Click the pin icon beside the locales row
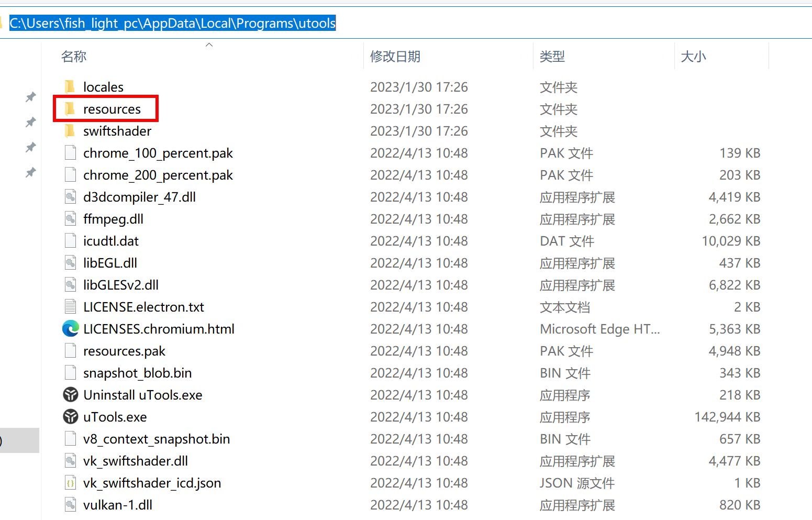 [31, 97]
